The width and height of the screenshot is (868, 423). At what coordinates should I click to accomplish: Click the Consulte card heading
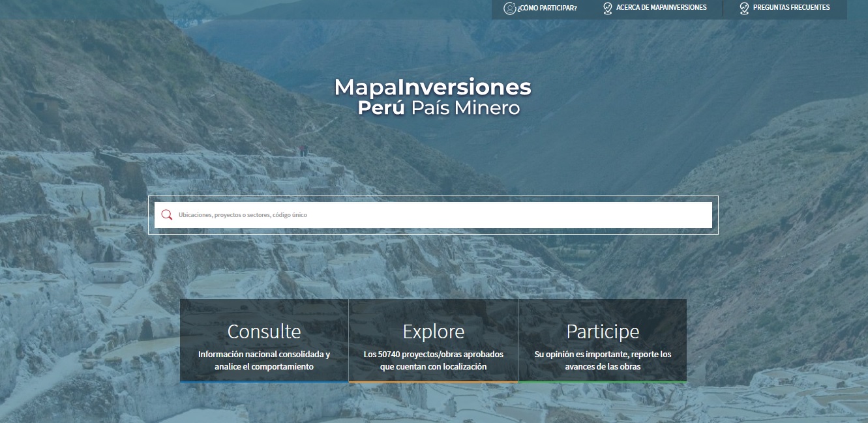tap(264, 331)
